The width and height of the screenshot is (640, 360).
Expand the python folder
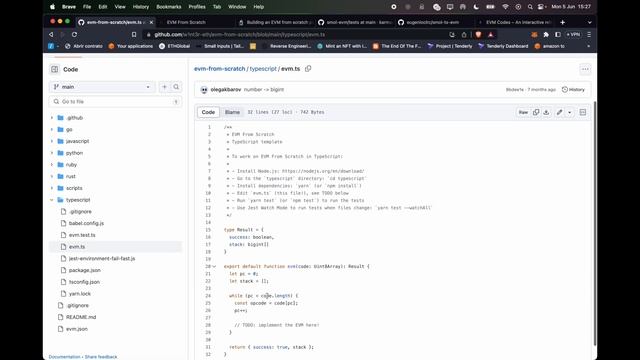pyautogui.click(x=52, y=153)
